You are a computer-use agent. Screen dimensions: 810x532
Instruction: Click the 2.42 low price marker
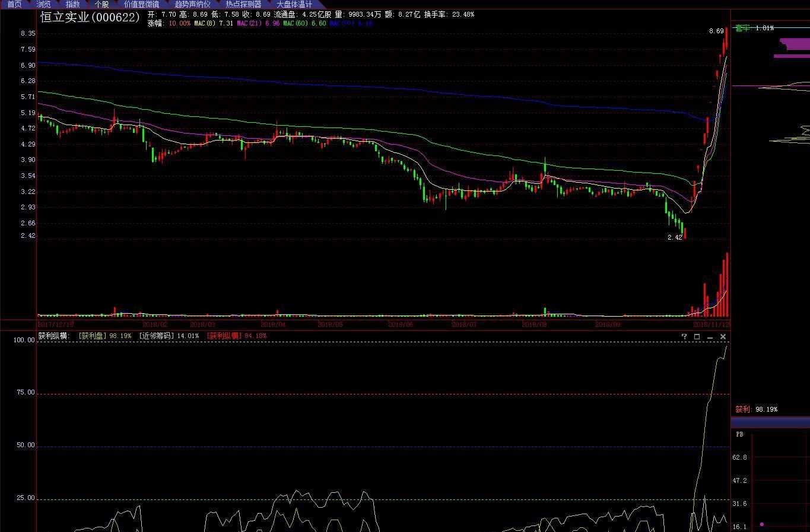click(x=675, y=237)
